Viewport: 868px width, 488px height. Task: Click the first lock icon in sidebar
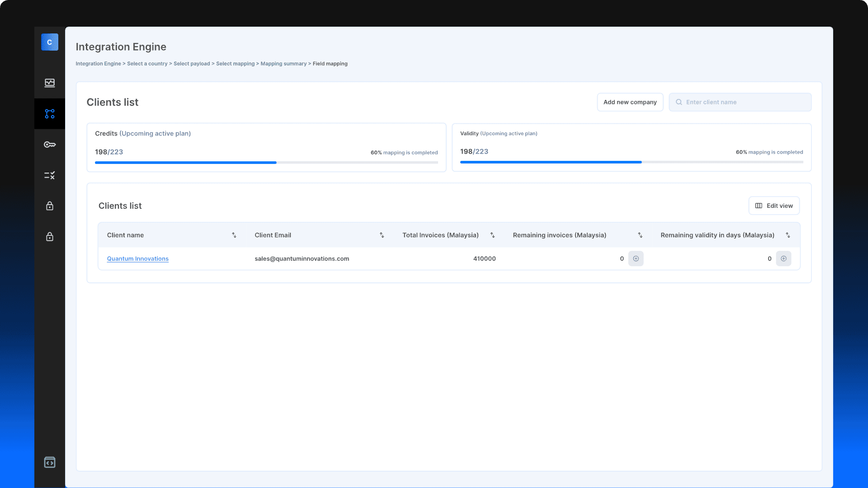[50, 206]
